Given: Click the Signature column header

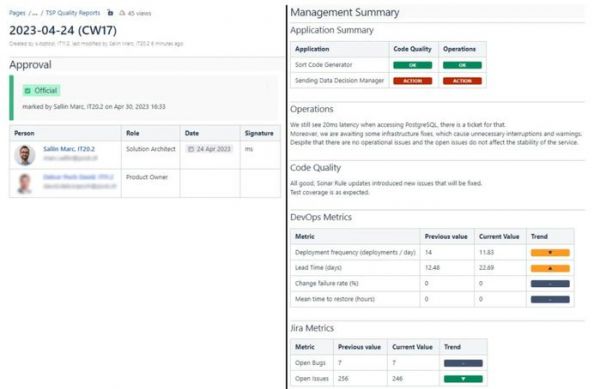Looking at the screenshot, I should pos(259,133).
